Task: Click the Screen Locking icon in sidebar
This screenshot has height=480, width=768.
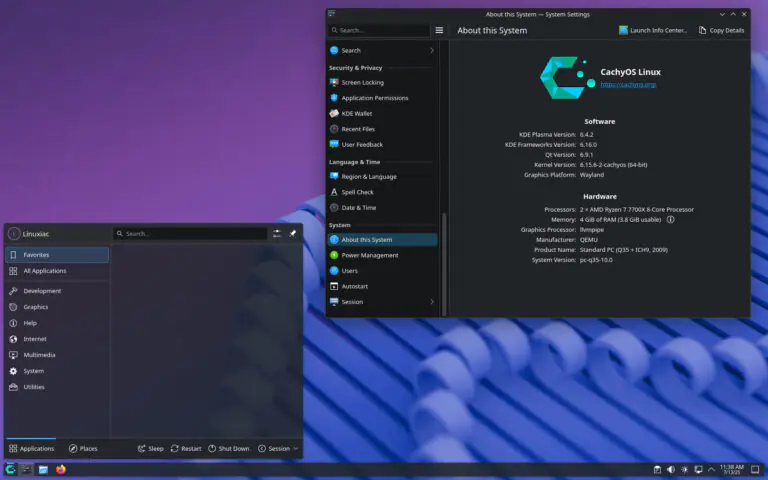Action: (334, 83)
